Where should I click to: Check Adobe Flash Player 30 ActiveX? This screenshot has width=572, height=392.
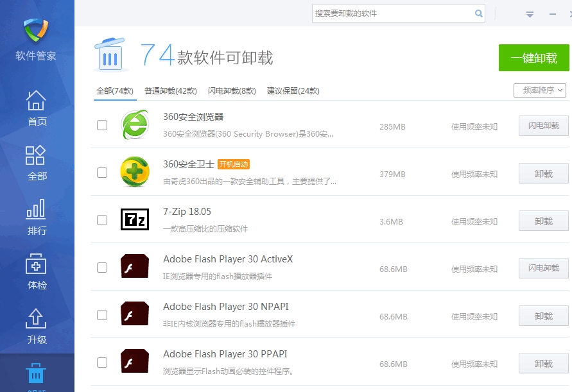click(x=102, y=268)
